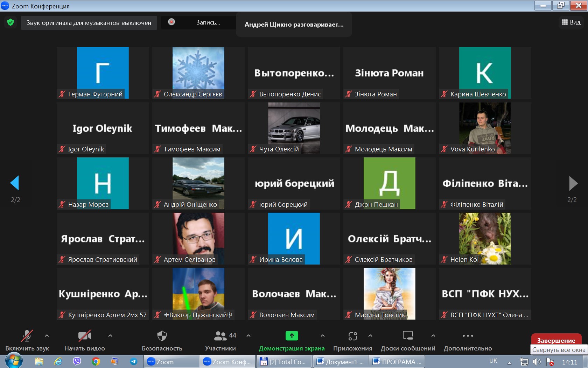Screen dimensions: 588x368
Task: Go to previous gallery page arrow
Action: point(15,183)
